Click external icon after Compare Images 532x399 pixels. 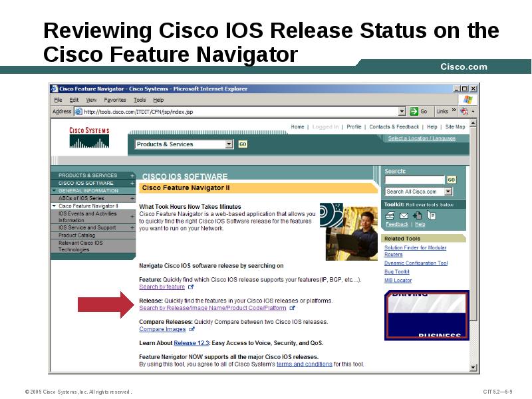[x=192, y=329]
